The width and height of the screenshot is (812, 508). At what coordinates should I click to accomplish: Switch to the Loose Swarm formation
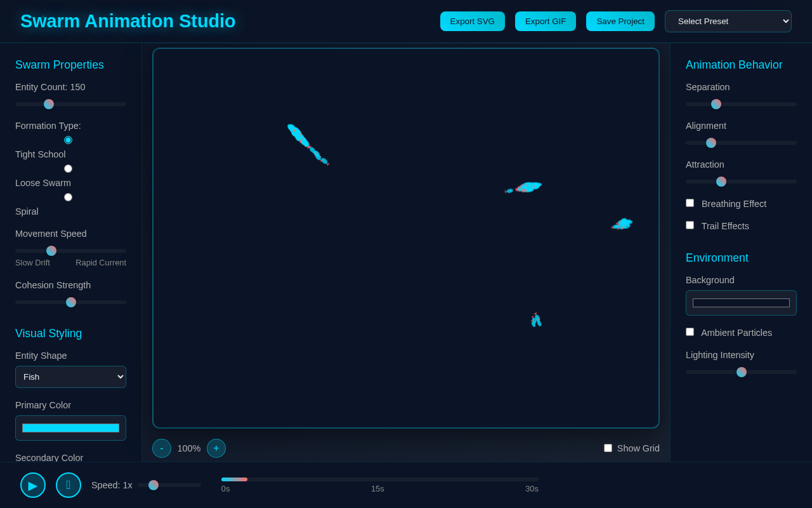68,168
